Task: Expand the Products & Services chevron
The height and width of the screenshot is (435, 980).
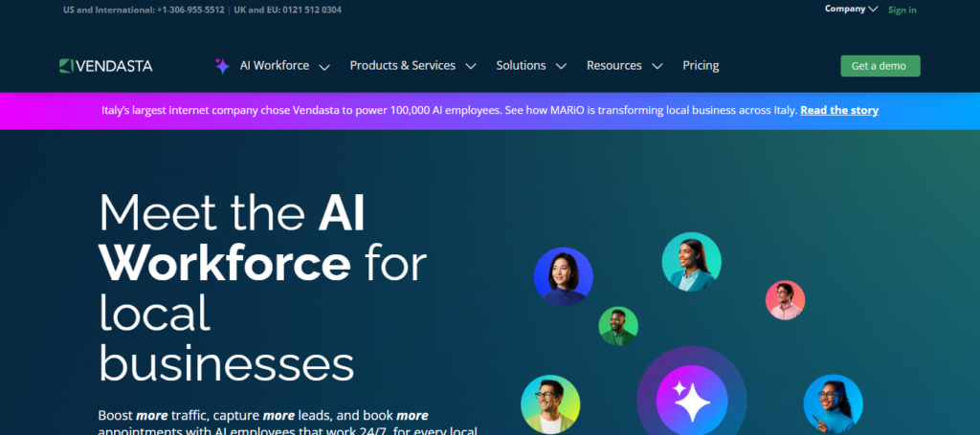Action: (471, 66)
